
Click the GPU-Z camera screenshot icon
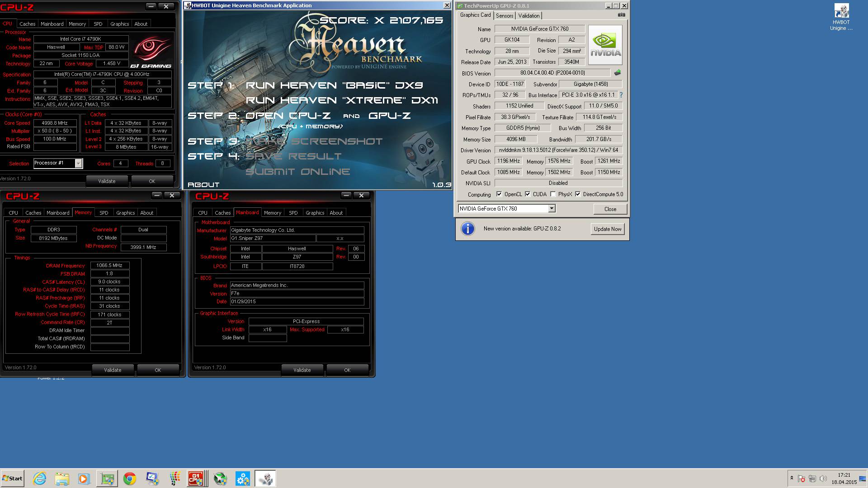pyautogui.click(x=622, y=15)
